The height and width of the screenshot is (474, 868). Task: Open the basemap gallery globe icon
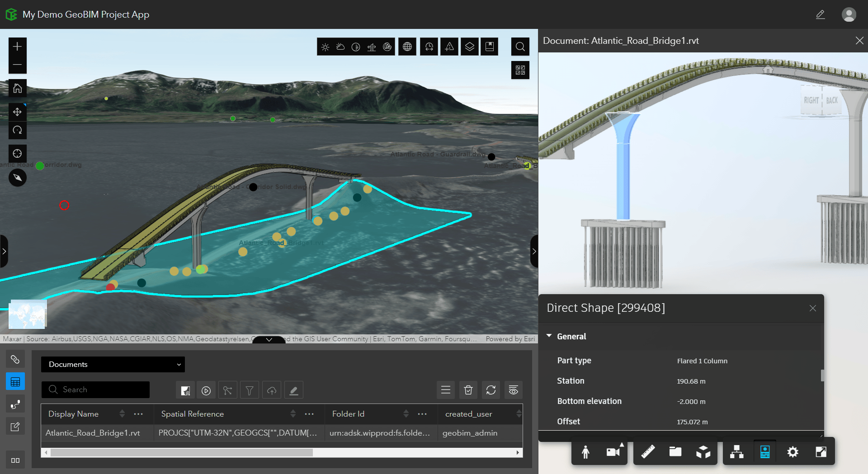407,47
